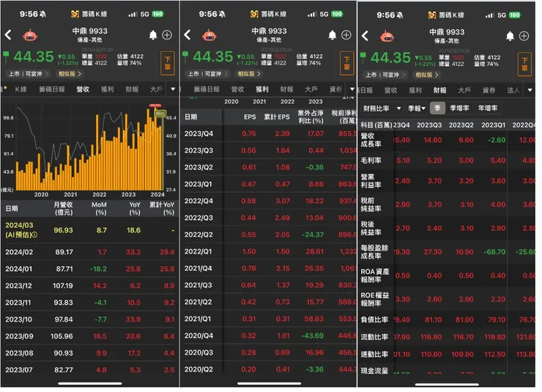
Task: Tap 下單 order button in left screen
Action: pyautogui.click(x=169, y=64)
